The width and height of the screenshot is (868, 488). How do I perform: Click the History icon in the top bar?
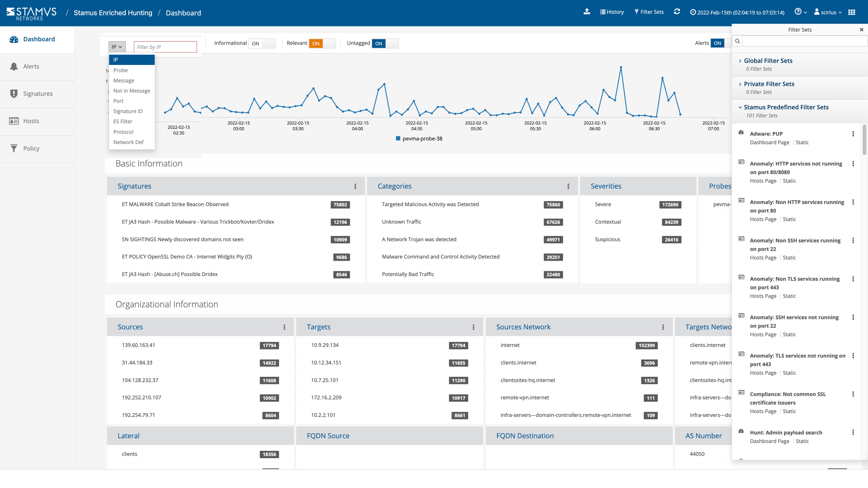612,12
